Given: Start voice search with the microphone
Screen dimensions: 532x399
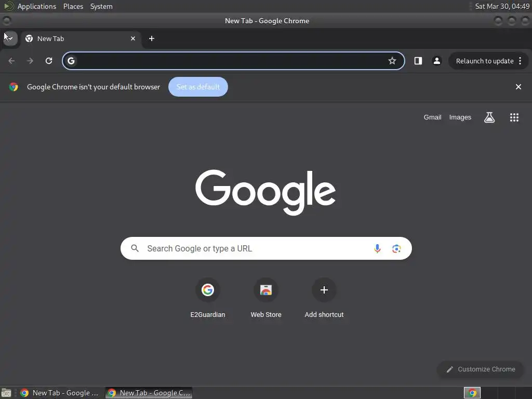Looking at the screenshot, I should tap(377, 248).
